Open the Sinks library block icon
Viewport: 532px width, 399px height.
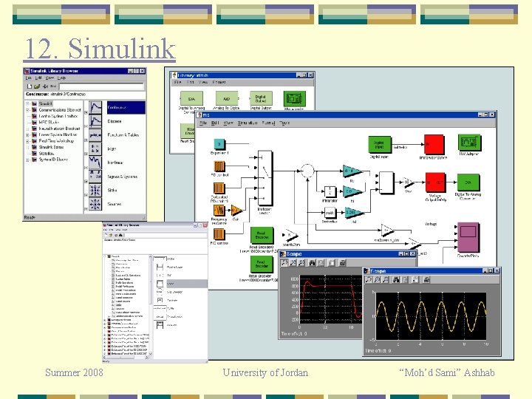[95, 191]
